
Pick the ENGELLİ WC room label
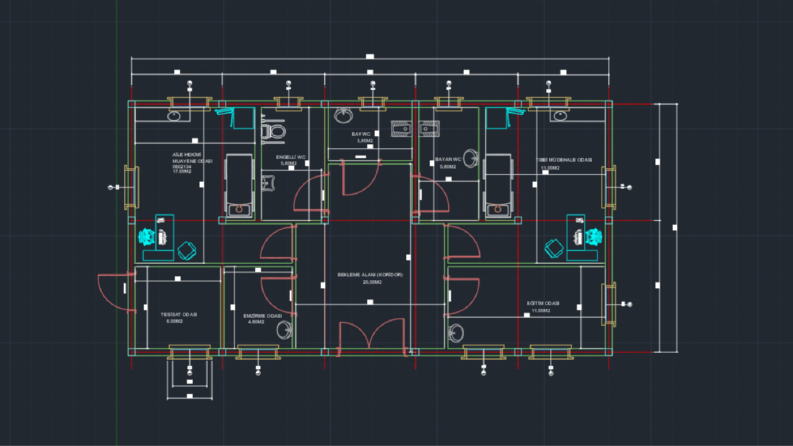pyautogui.click(x=290, y=157)
